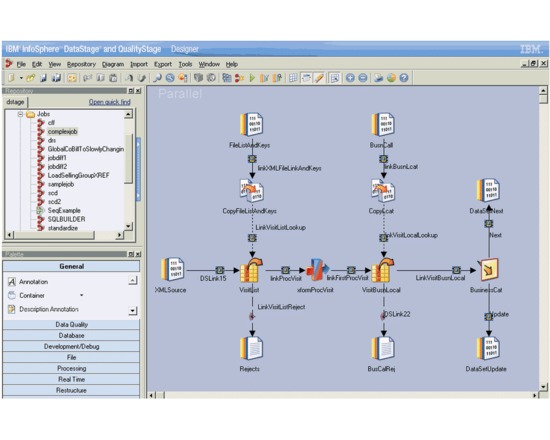Open the Repository menu
The height and width of the screenshot is (440, 550).
(81, 64)
